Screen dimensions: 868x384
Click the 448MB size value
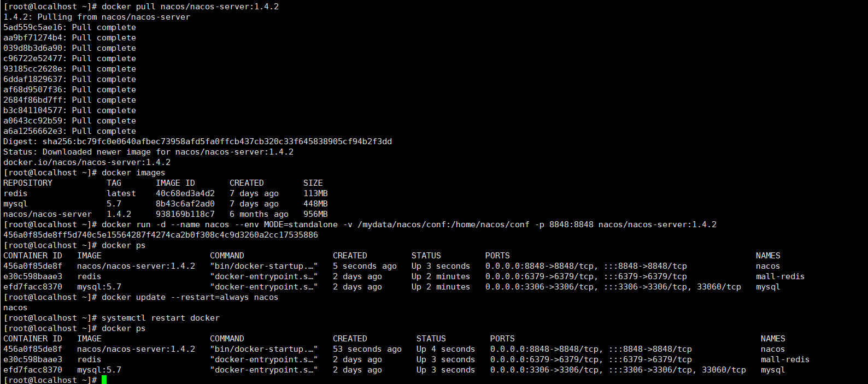(315, 204)
